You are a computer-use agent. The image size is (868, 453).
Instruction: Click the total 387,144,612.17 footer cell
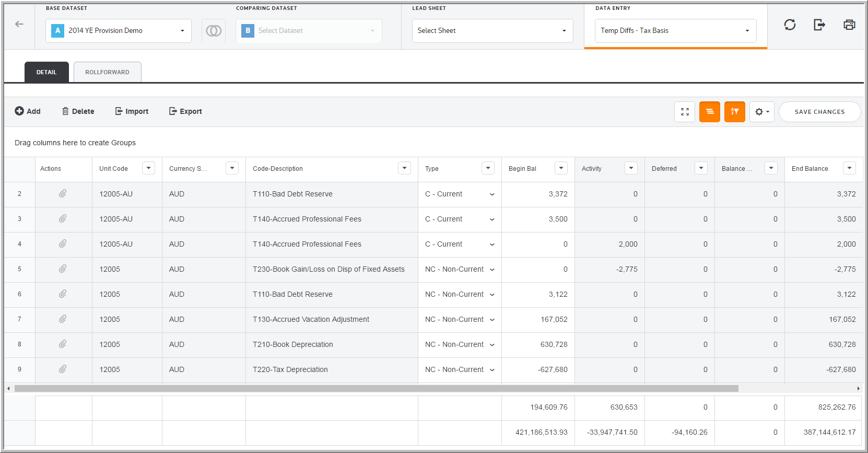(824, 433)
